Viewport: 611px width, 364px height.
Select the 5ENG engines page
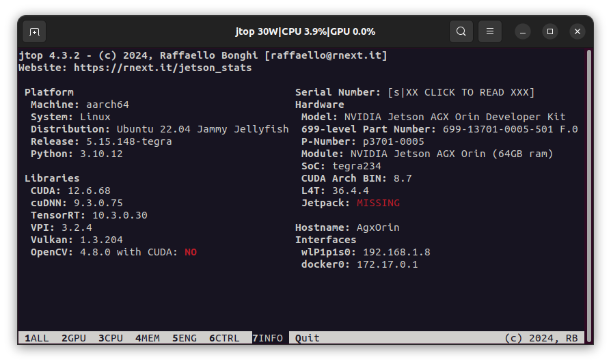185,338
